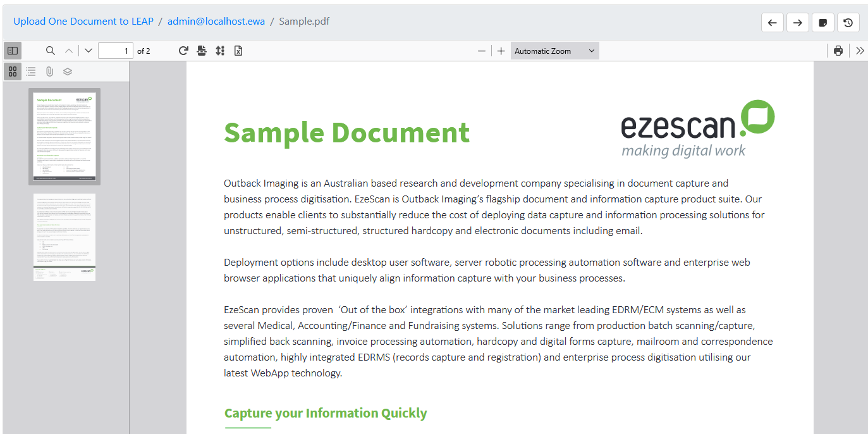Zoom out with the minus button
Screen dimensions: 868x434
482,51
